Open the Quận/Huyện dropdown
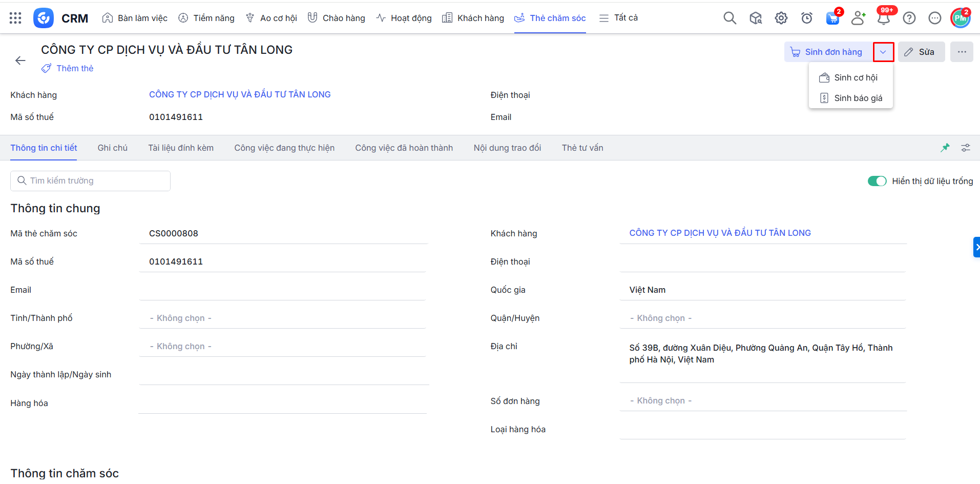 tap(762, 318)
